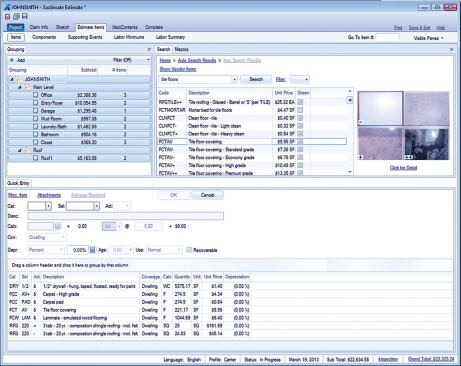
Task: Click the Main Level folder icon
Action: [x=28, y=87]
